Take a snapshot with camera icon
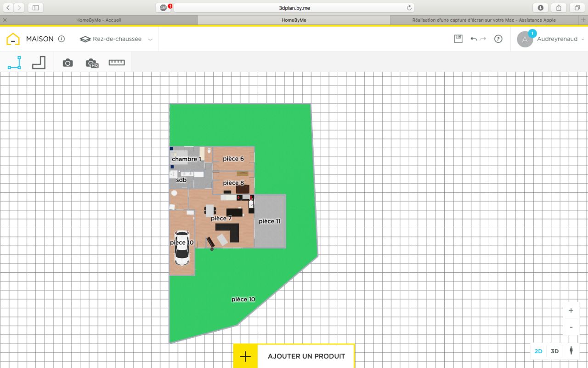588x368 pixels. pyautogui.click(x=68, y=63)
